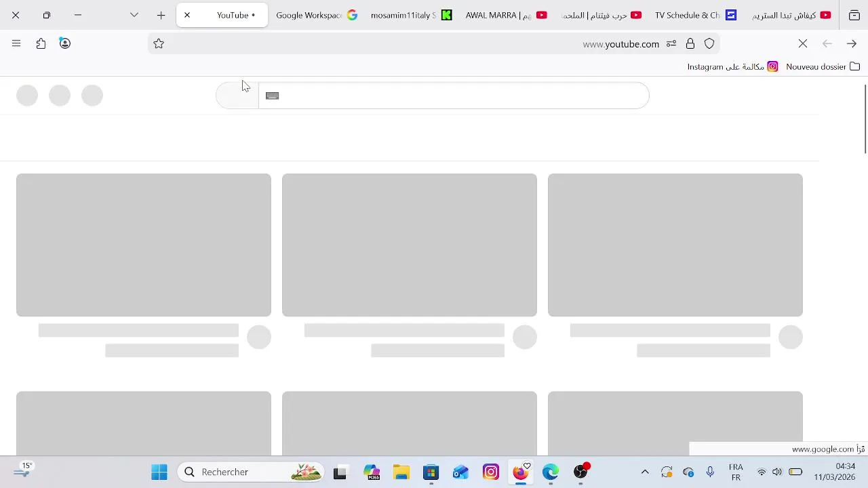This screenshot has width=868, height=488.
Task: Launch Microsoft Store from the taskbar
Action: (431, 472)
